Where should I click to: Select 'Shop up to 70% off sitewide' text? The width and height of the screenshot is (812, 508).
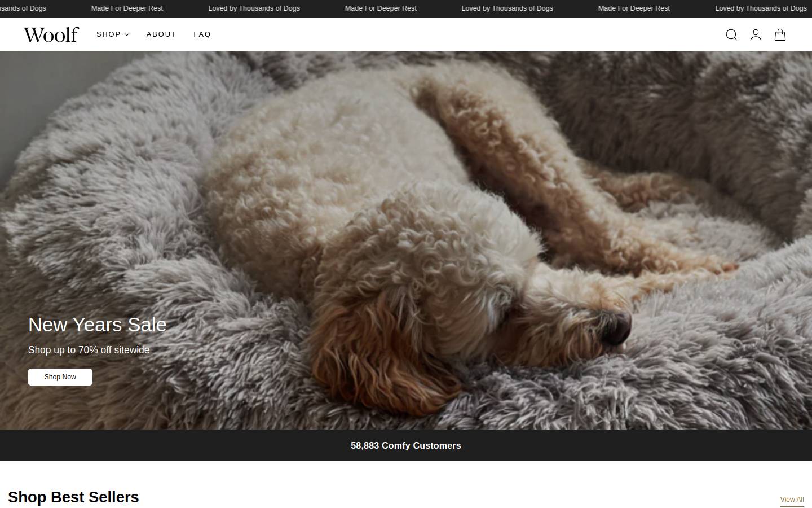(89, 350)
